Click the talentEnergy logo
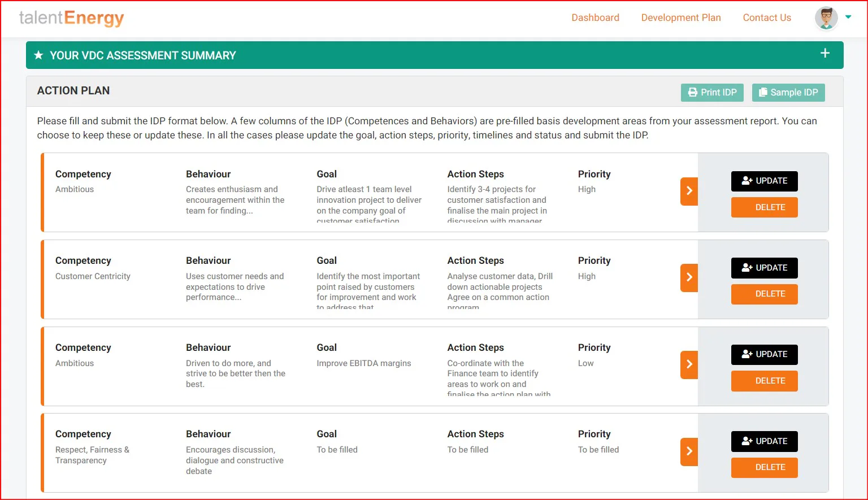 (x=72, y=18)
